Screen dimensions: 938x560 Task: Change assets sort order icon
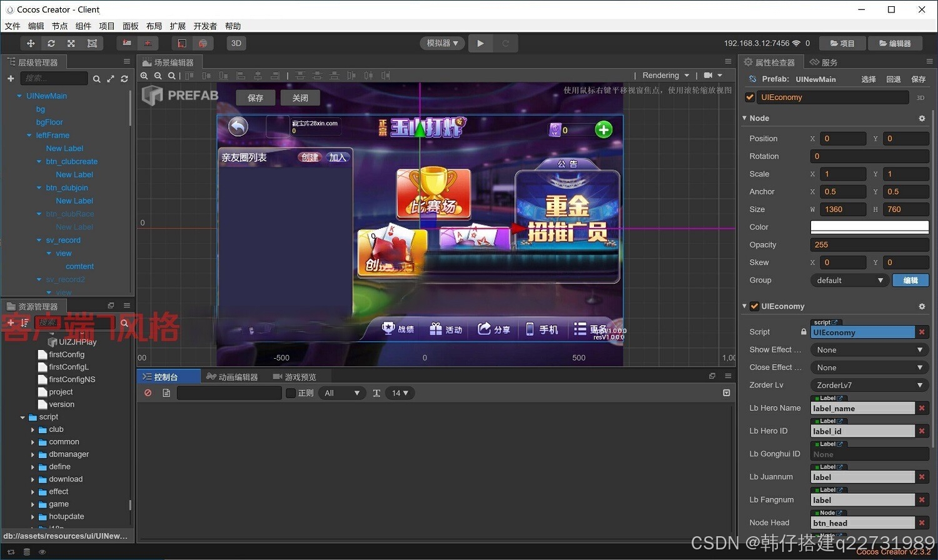[25, 322]
